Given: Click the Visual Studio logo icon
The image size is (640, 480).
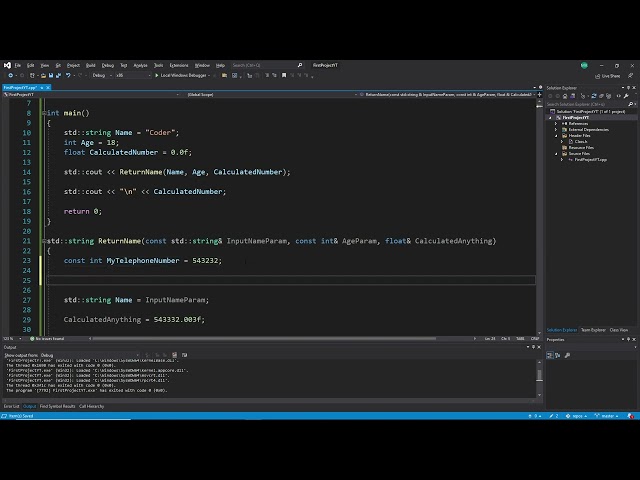Looking at the screenshot, I should [7, 65].
